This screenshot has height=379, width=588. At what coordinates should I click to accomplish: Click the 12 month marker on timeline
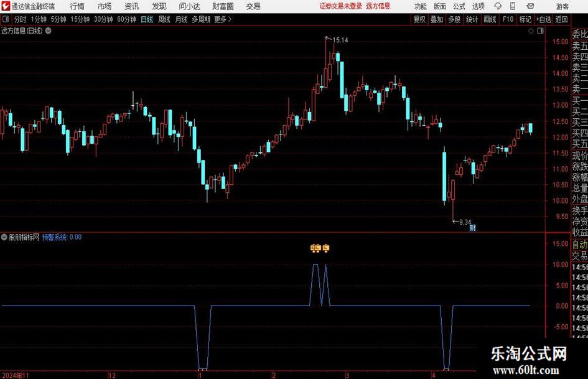click(x=112, y=375)
